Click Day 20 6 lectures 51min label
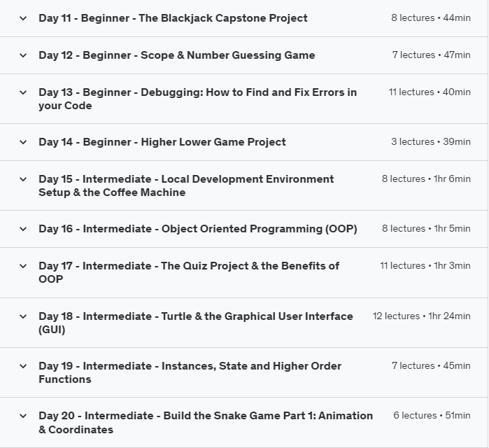Image resolution: width=489 pixels, height=448 pixels. click(x=432, y=416)
